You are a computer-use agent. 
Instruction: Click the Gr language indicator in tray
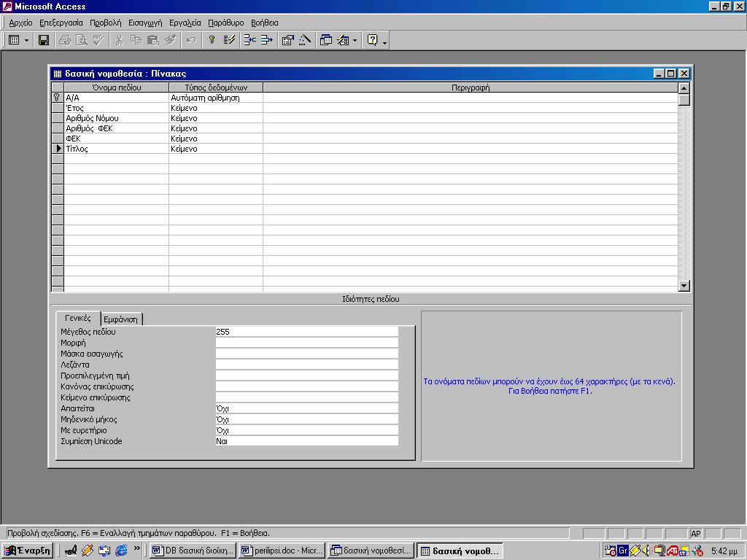(x=623, y=551)
